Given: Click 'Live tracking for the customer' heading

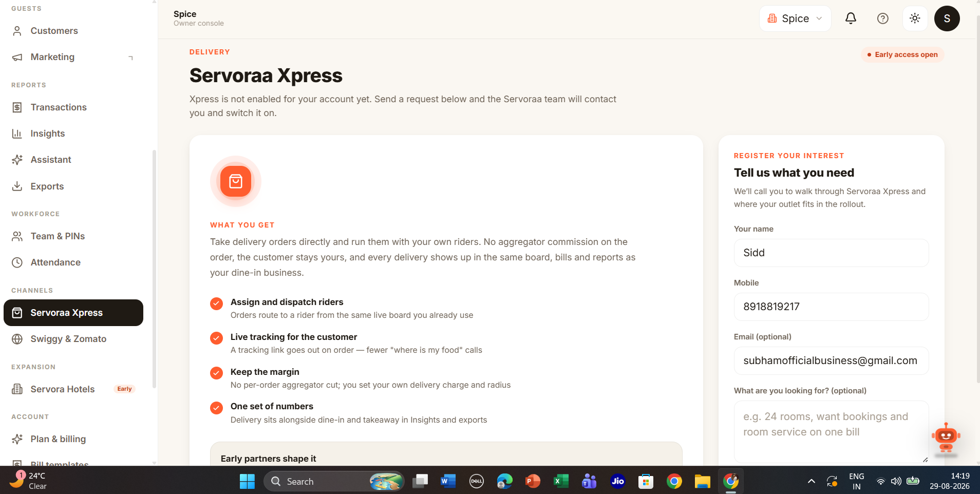Looking at the screenshot, I should (294, 337).
